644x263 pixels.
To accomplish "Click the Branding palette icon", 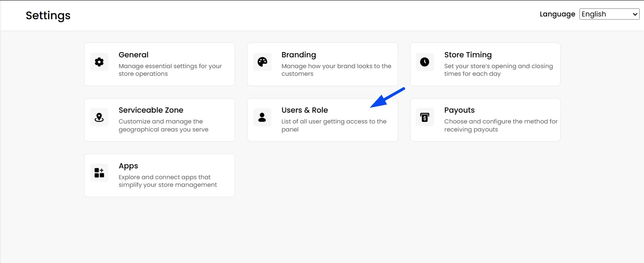I will (x=262, y=62).
